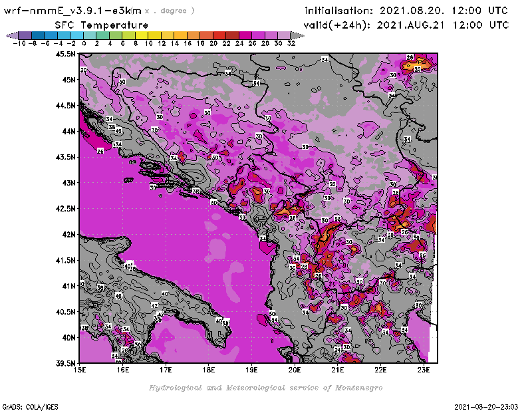Click the magenta 24 to 26 legend swatch
The width and height of the screenshot is (532, 411).
(x=245, y=35)
